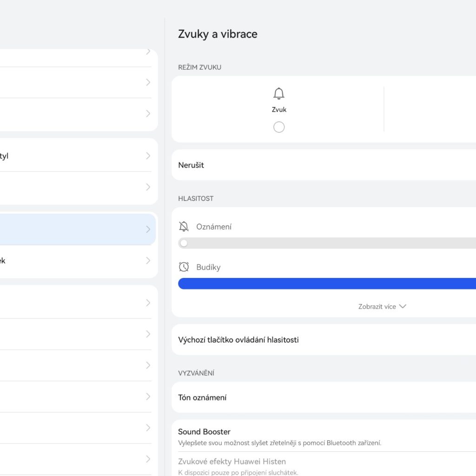Select the highlighted sidebar row
The width and height of the screenshot is (476, 476).
click(74, 229)
